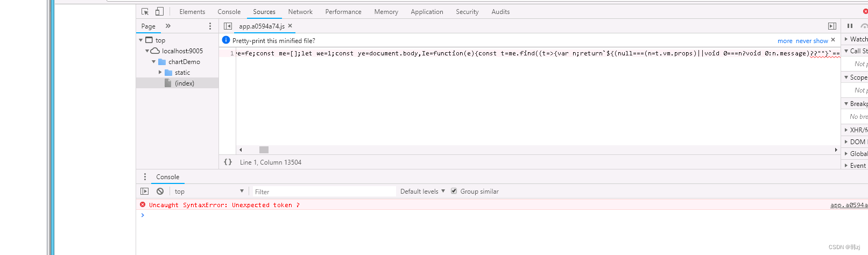The height and width of the screenshot is (255, 868).
Task: Hide the navigator sidebar icon
Action: point(228,26)
